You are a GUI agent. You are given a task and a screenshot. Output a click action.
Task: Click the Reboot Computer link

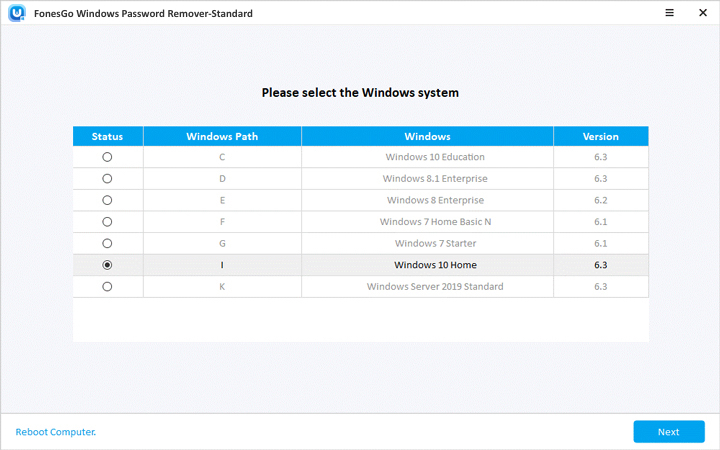[x=56, y=432]
